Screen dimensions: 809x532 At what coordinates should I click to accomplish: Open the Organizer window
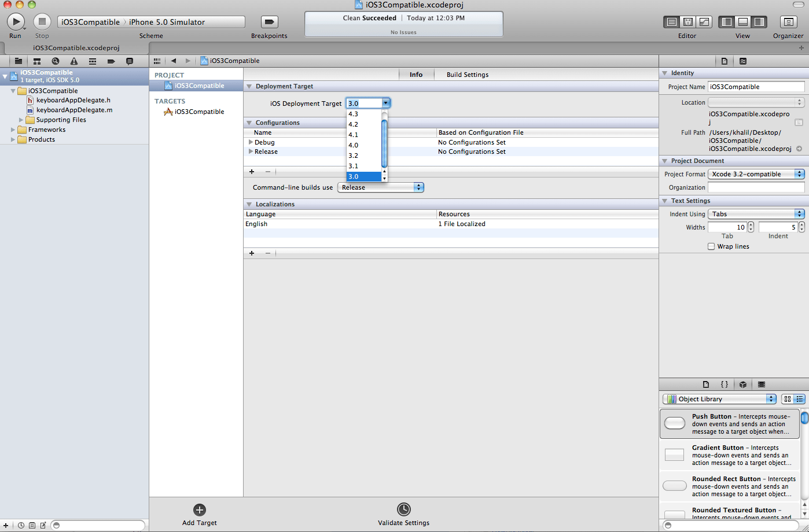[x=788, y=22]
